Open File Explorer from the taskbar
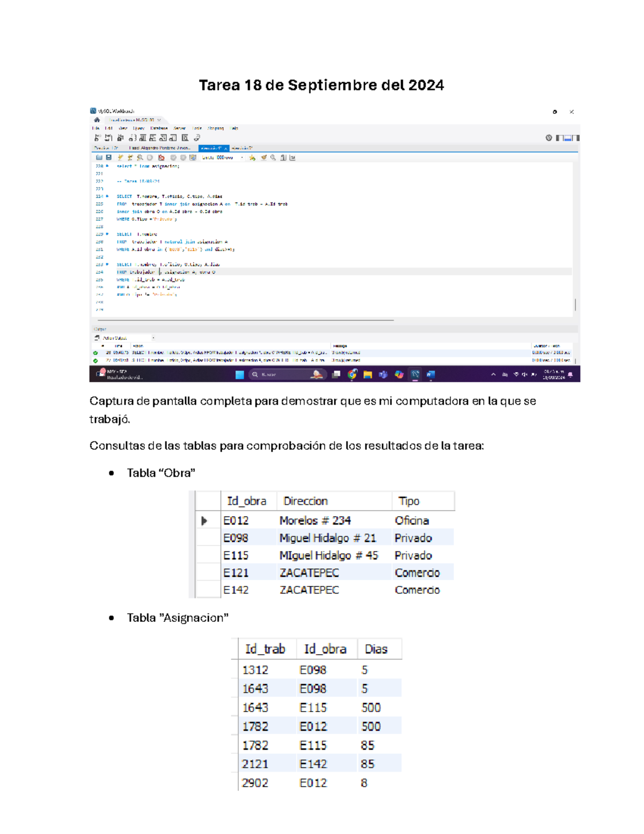The image size is (644, 834). [368, 374]
